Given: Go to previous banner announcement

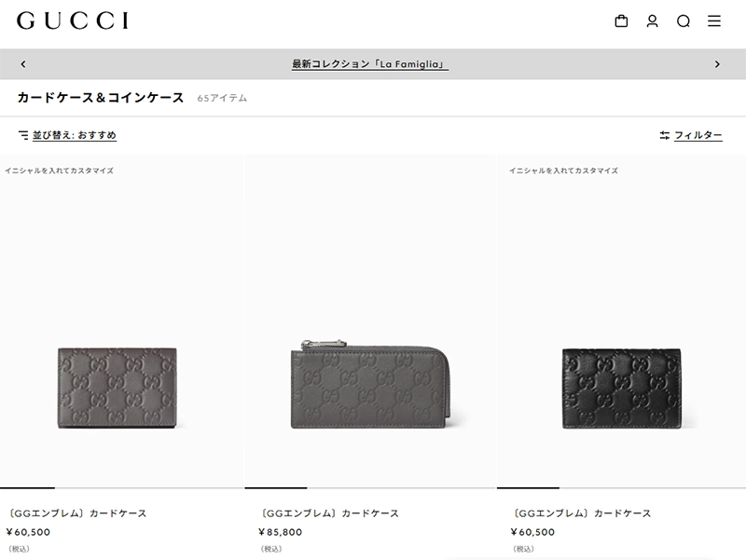Looking at the screenshot, I should click(x=22, y=64).
